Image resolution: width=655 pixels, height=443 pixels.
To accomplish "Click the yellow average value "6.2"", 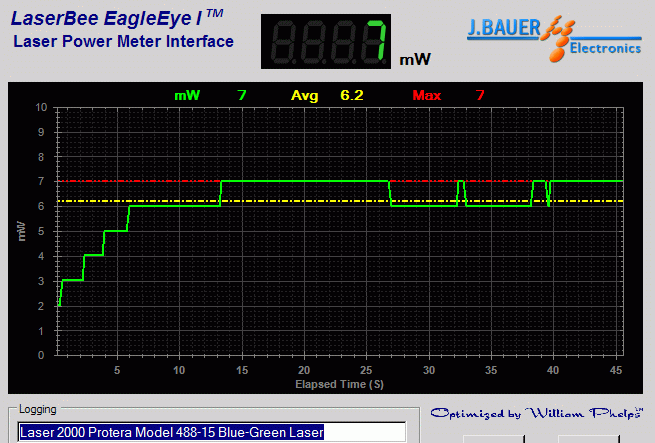I will (x=352, y=95).
